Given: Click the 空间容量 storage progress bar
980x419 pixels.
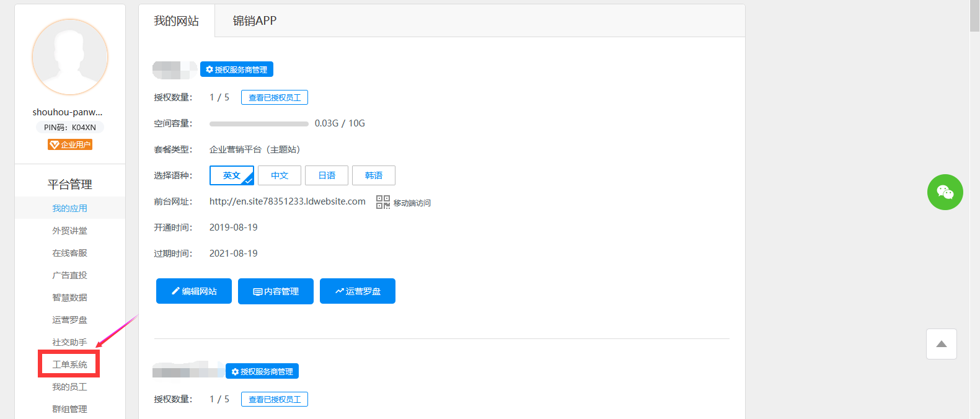Looking at the screenshot, I should (258, 124).
